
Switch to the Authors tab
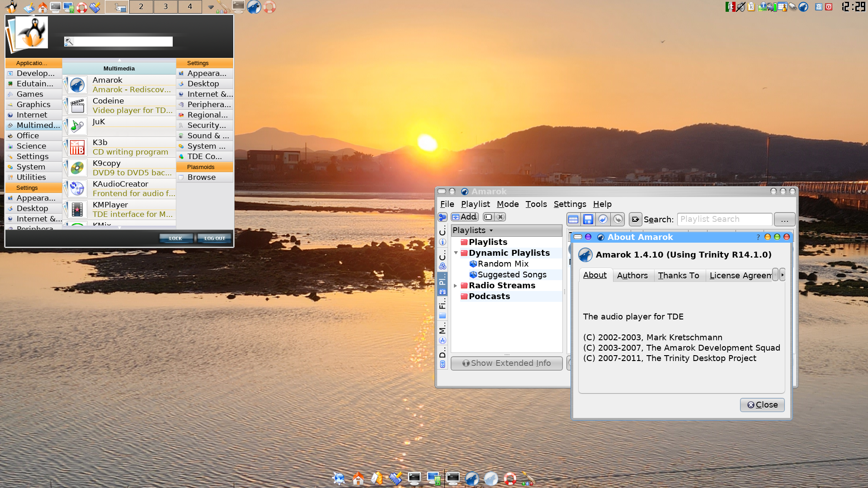coord(632,276)
